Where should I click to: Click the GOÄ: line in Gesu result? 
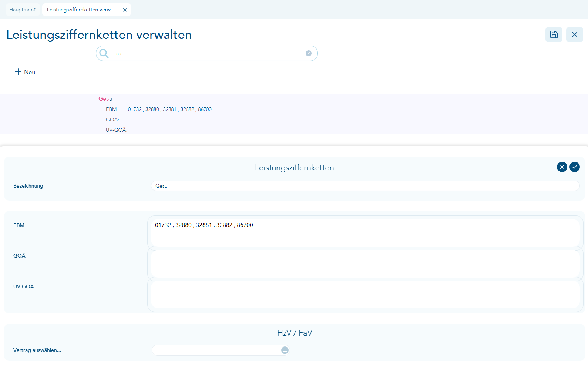[x=112, y=120]
